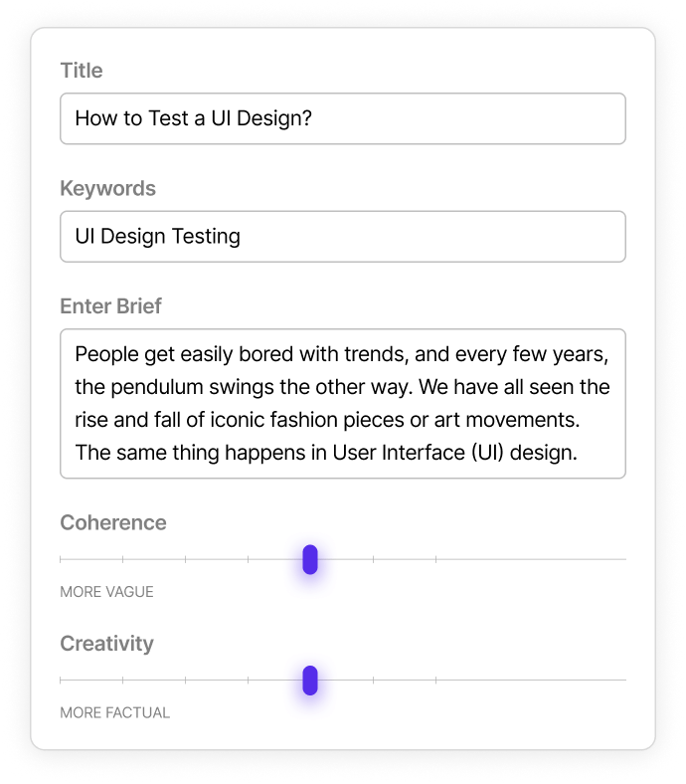686x784 pixels.
Task: Click the second tick on Coherence slider
Action: 123,560
